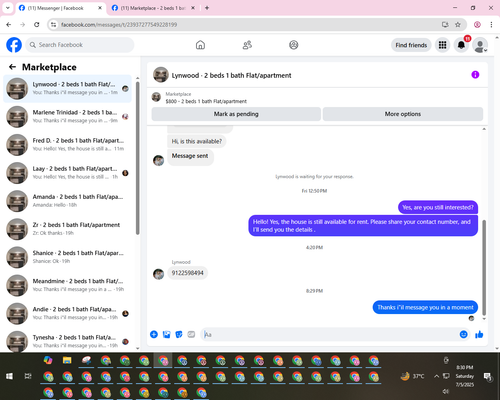Go back in the browser
Viewport: 500px width, 400px height.
9,25
